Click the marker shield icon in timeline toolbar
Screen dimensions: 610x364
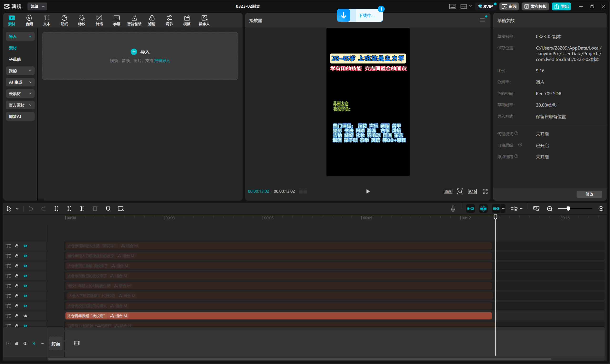click(x=108, y=208)
